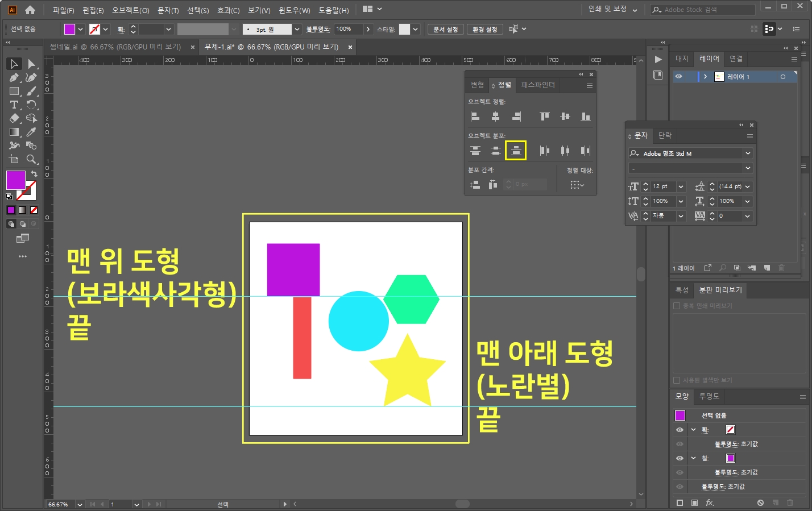
Task: Open 오브젝트(O) menu
Action: tap(131, 10)
